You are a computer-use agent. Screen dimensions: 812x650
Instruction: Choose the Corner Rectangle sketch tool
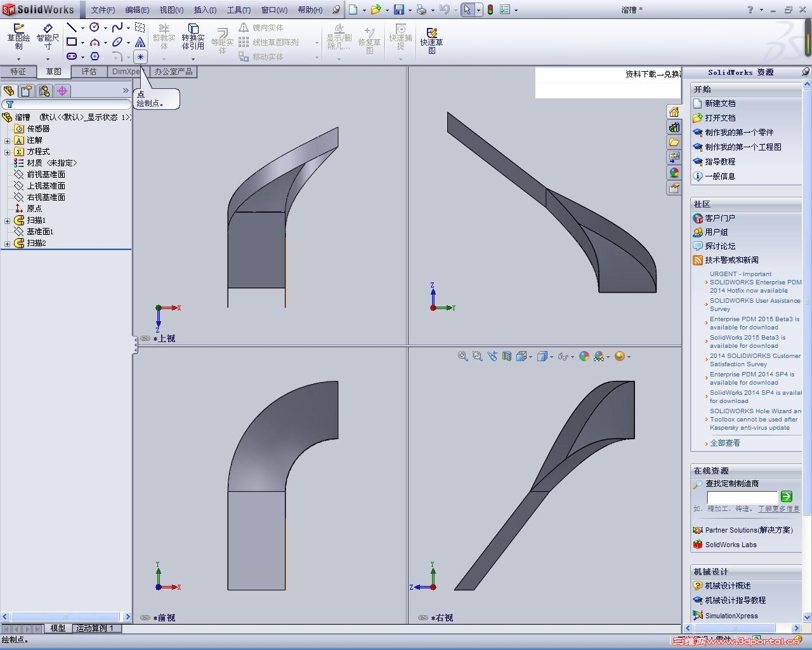pos(72,42)
